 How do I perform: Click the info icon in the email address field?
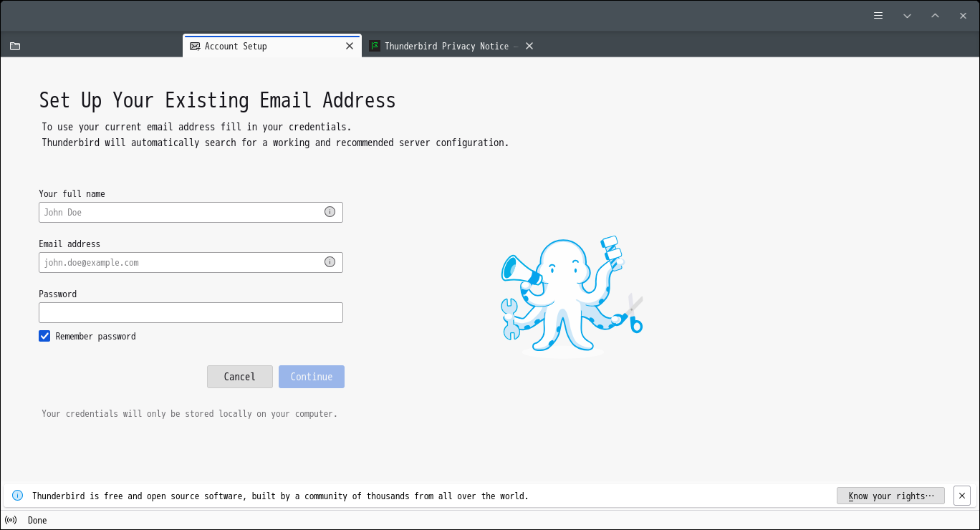click(330, 262)
